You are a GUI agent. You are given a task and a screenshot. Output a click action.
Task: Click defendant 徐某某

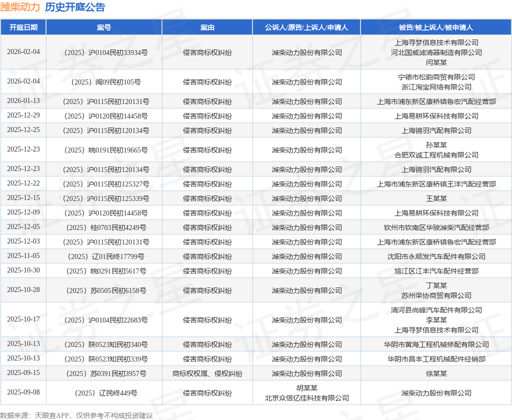[x=436, y=373]
